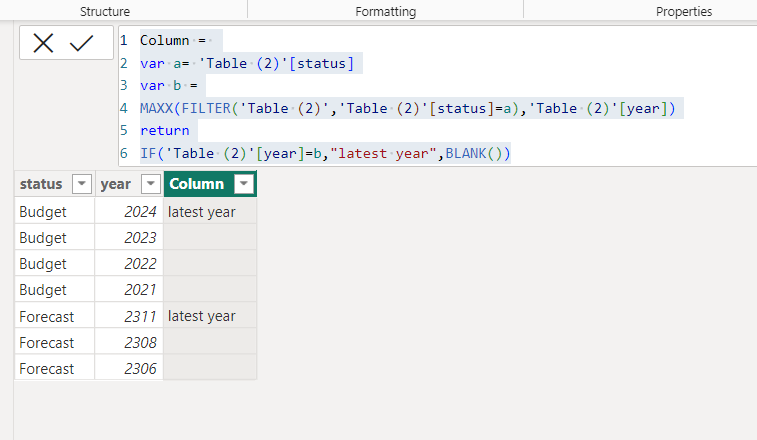Select the year cell 2024
Image resolution: width=757 pixels, height=440 pixels.
(x=129, y=212)
